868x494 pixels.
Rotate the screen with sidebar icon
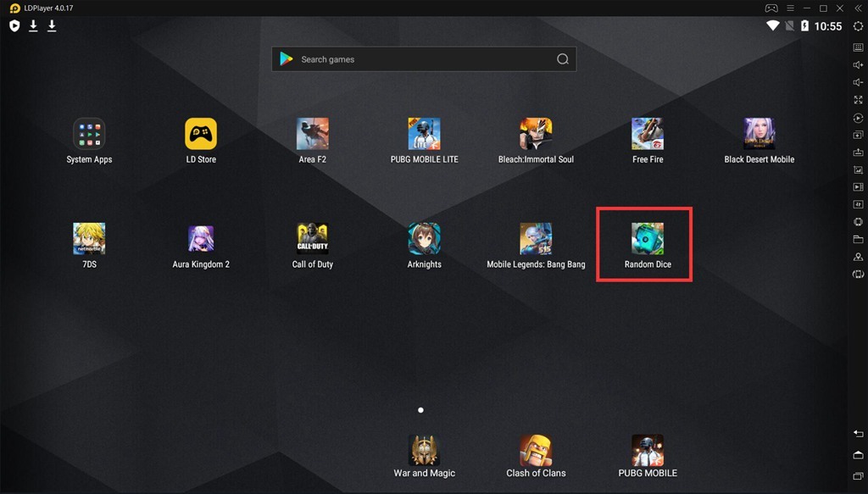click(858, 275)
